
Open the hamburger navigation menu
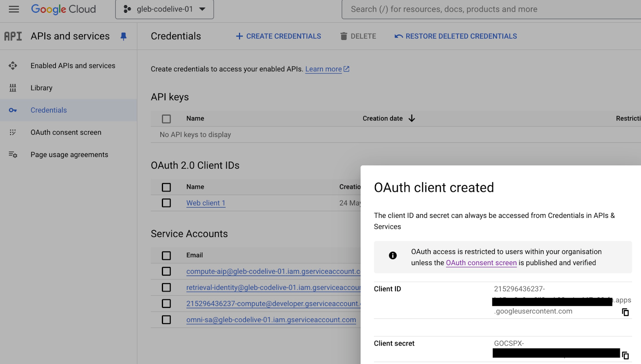click(x=14, y=9)
